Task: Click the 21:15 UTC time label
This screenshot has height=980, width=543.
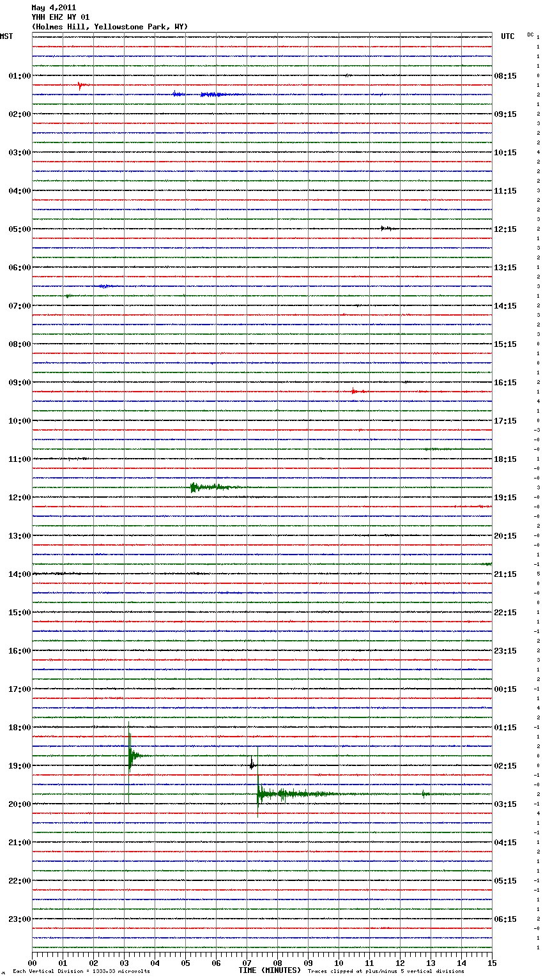Action: (x=505, y=574)
